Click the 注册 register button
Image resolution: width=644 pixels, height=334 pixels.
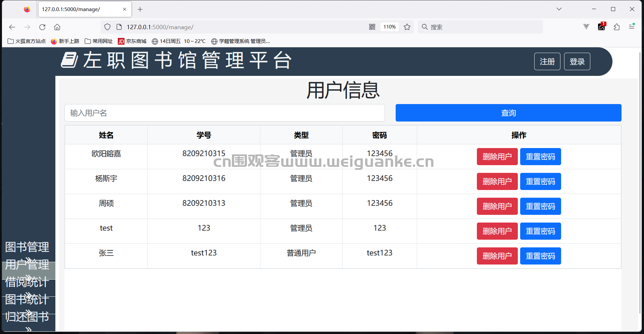(547, 61)
